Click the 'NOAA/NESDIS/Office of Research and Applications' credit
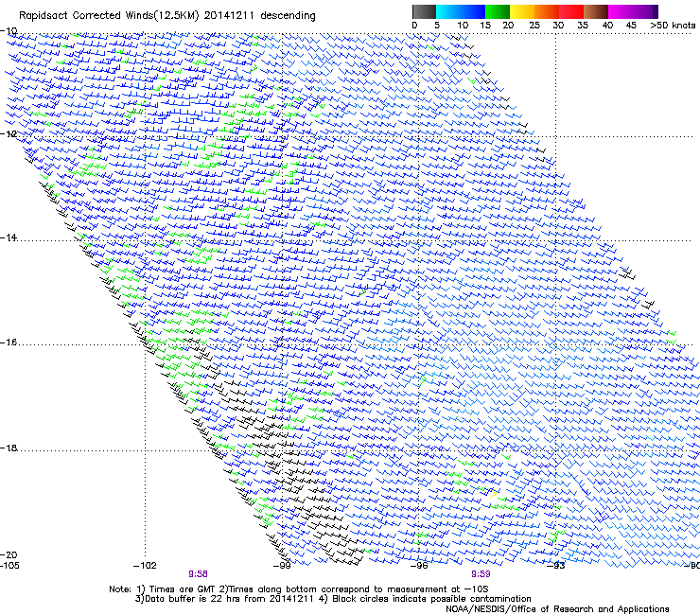 (557, 609)
